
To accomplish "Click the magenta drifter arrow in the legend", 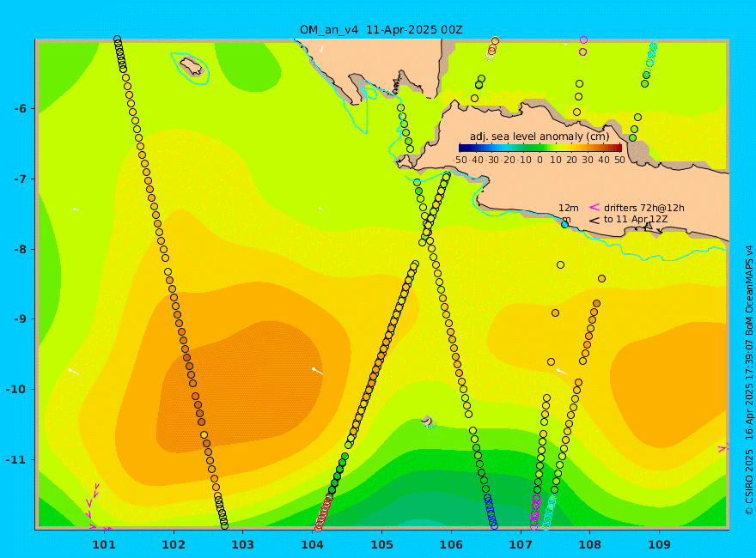I will pos(594,207).
